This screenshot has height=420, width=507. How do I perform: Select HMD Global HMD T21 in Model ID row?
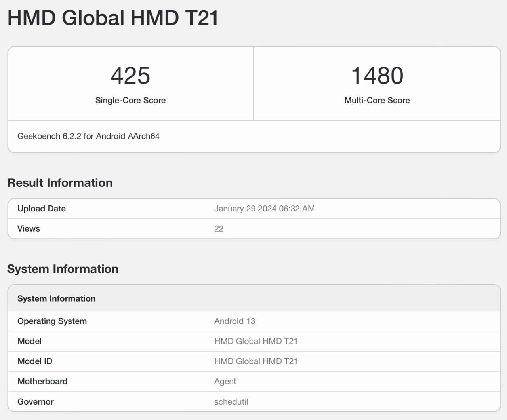pyautogui.click(x=256, y=361)
